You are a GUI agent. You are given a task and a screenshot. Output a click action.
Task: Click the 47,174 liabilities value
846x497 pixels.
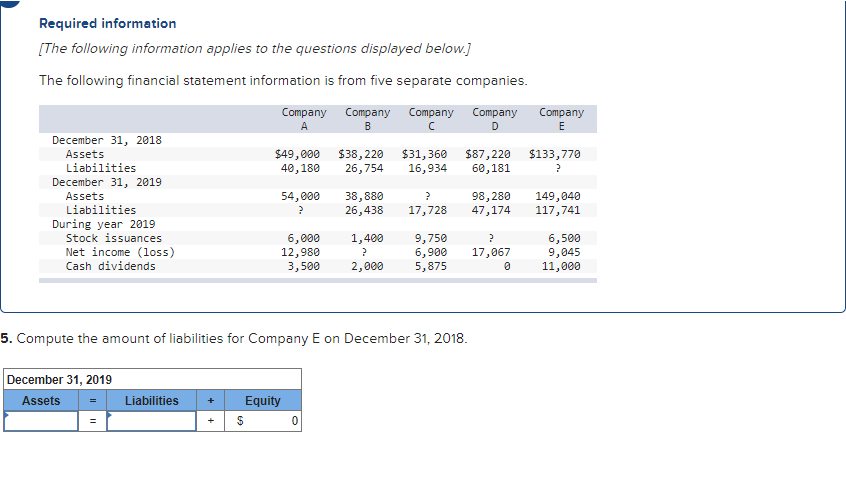pos(491,210)
